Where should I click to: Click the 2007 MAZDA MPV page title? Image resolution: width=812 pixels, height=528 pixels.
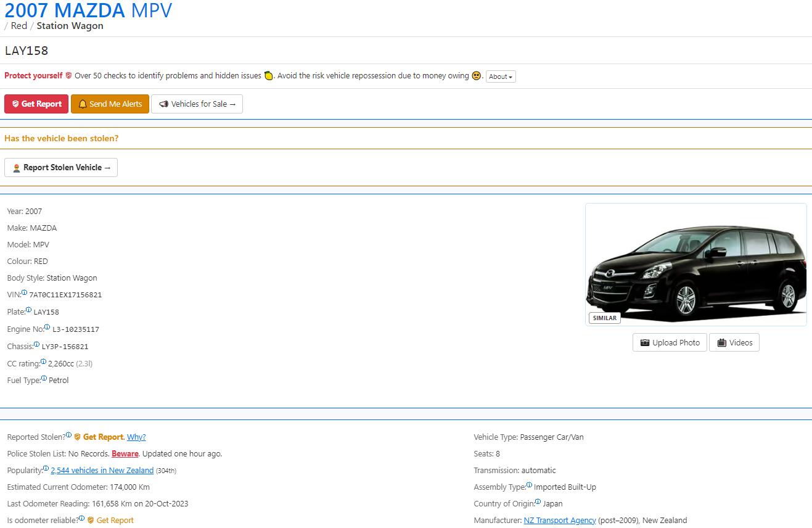click(x=88, y=10)
